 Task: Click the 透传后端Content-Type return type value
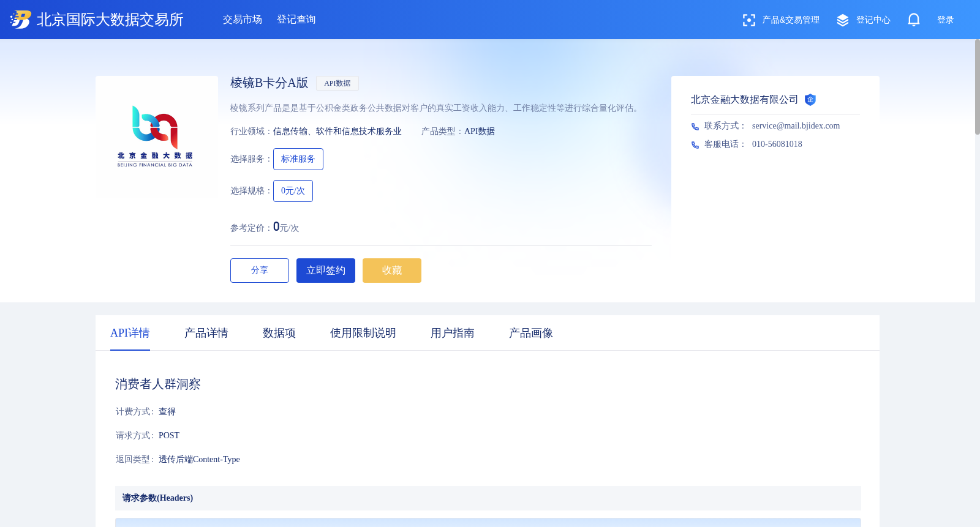coord(199,460)
